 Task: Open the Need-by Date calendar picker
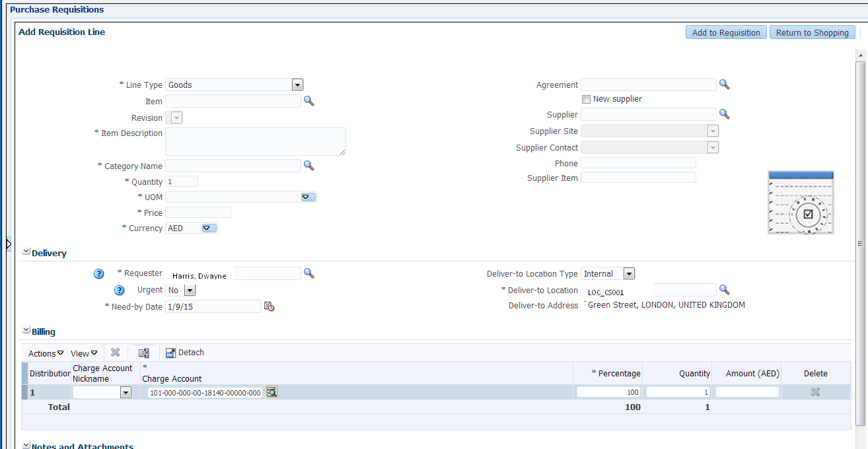tap(268, 306)
